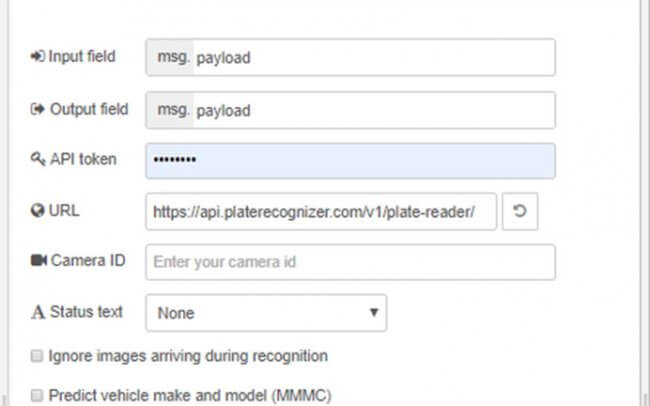650x406 pixels.
Task: Focus the Output field payload textbox
Action: pos(374,110)
